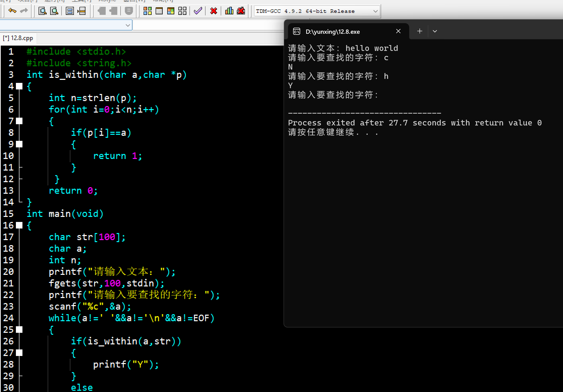Open terminal new-tab dropdown chevron
The height and width of the screenshot is (392, 563).
[435, 31]
